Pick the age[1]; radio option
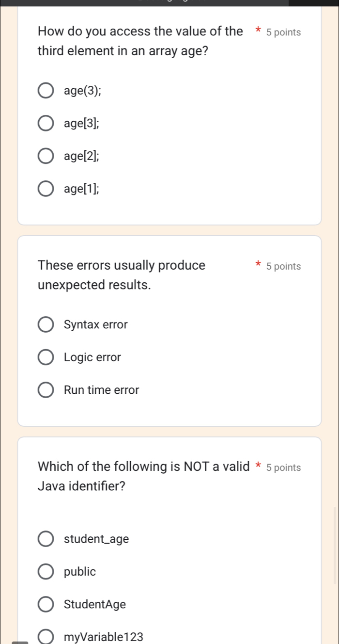 [x=46, y=189]
